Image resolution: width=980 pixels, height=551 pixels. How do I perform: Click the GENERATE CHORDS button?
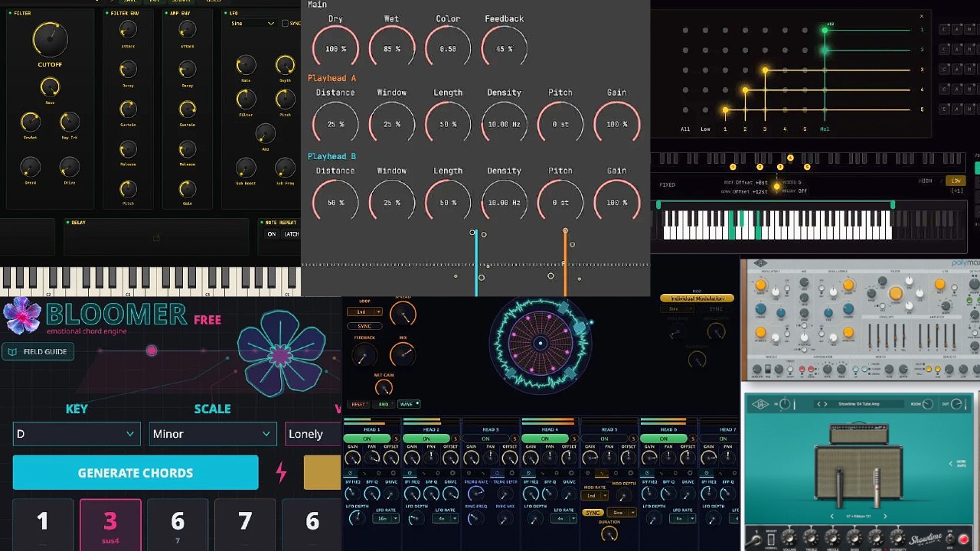pyautogui.click(x=136, y=472)
